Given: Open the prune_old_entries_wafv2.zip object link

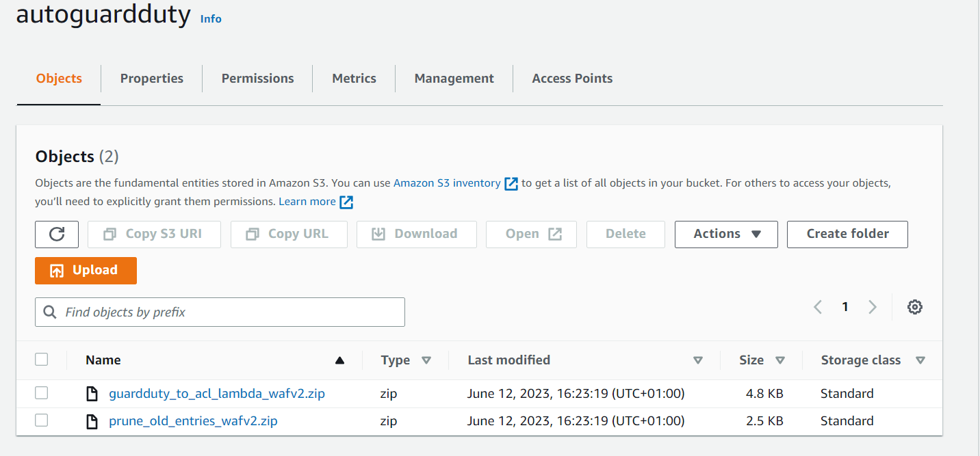Looking at the screenshot, I should point(193,420).
